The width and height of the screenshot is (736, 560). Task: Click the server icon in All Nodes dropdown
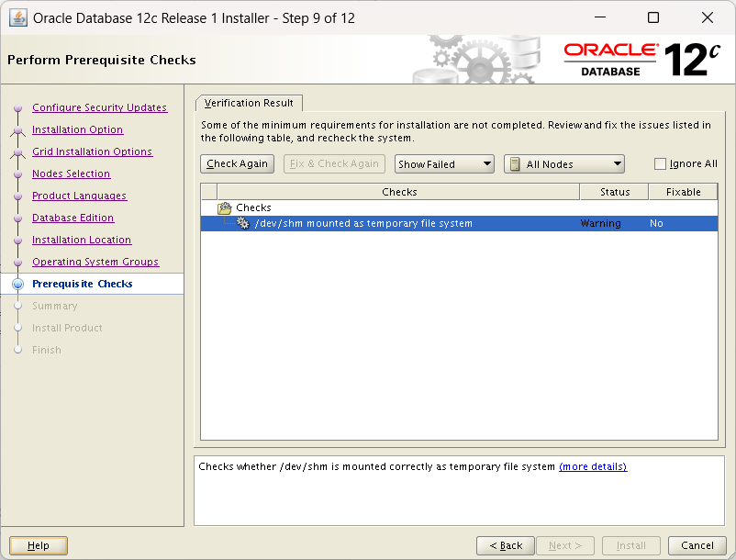[515, 164]
